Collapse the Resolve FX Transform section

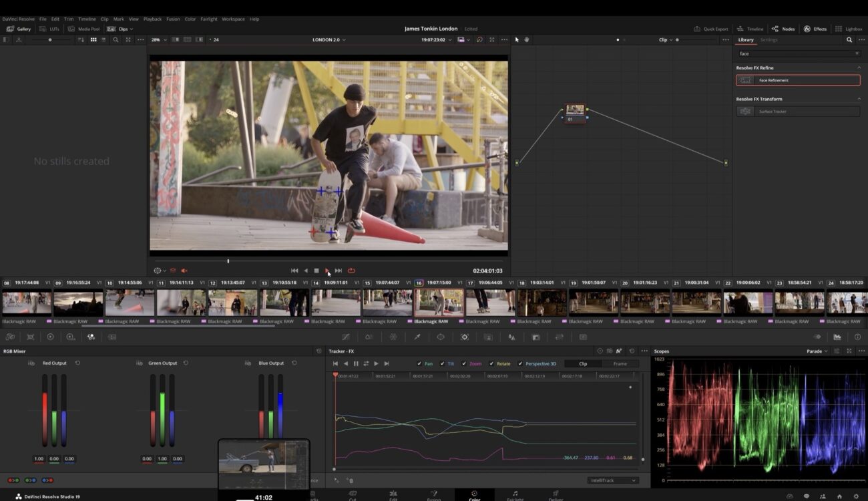(x=859, y=99)
